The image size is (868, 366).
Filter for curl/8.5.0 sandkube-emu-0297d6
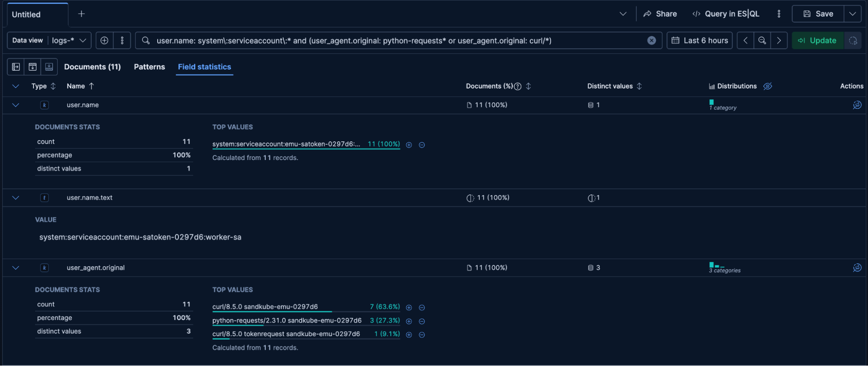click(x=409, y=307)
